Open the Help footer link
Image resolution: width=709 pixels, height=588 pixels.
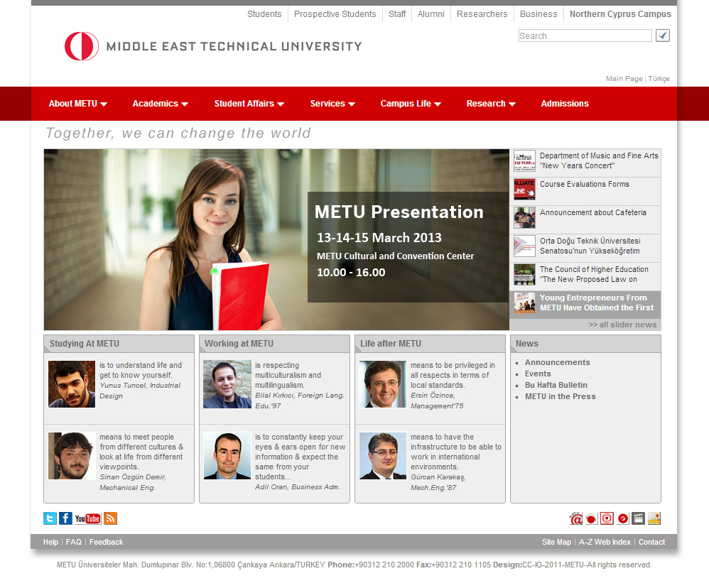click(x=50, y=542)
